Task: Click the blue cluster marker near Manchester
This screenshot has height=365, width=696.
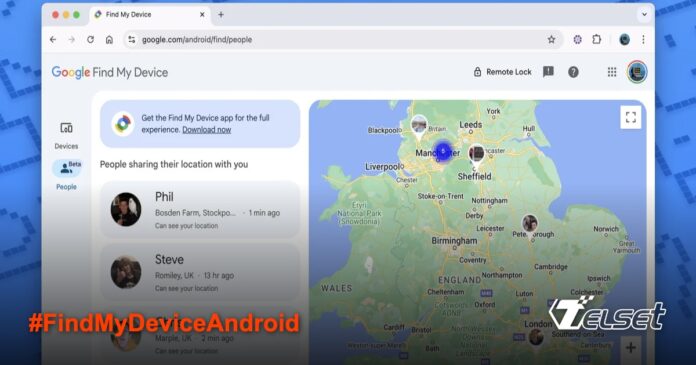Action: click(x=443, y=151)
